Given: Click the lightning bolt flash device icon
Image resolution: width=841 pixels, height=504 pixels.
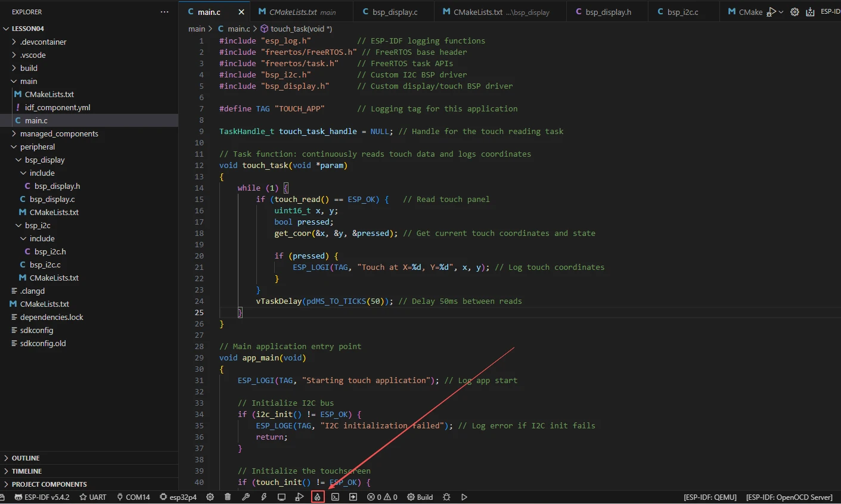Looking at the screenshot, I should [x=263, y=497].
